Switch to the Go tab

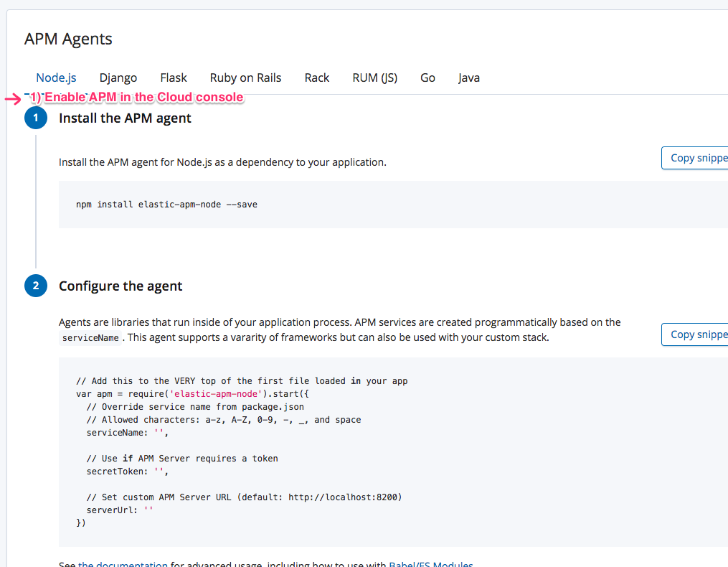coord(427,78)
